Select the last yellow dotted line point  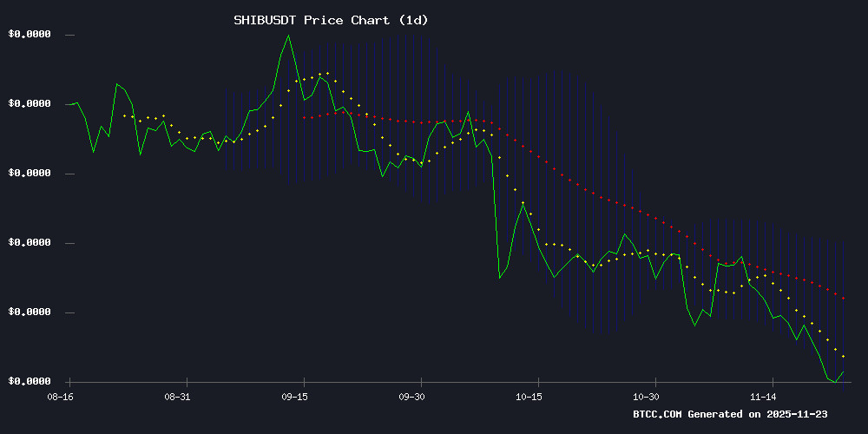843,357
